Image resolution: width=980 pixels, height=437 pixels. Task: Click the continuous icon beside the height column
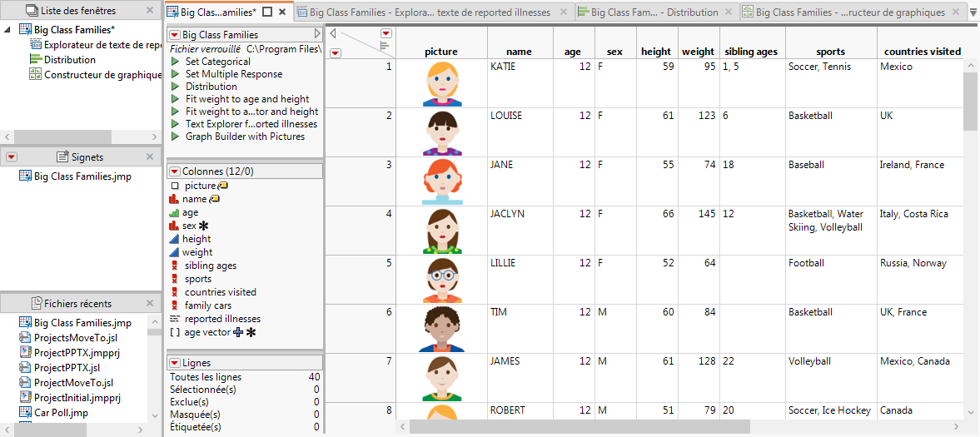174,239
